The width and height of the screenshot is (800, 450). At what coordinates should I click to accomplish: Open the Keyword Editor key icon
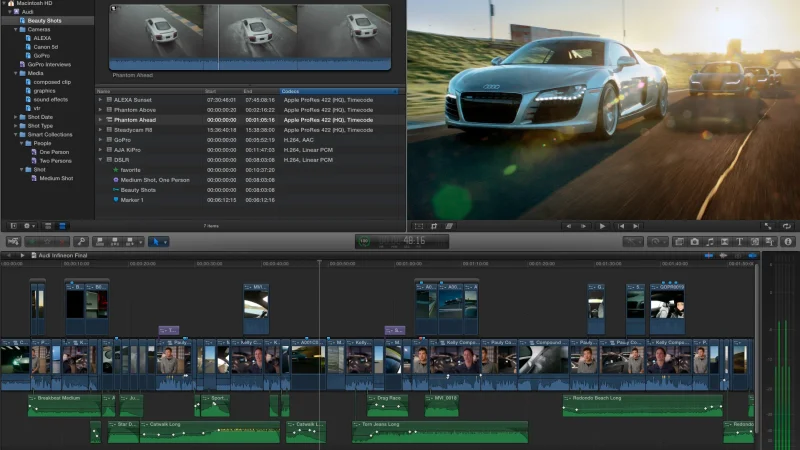[x=81, y=242]
